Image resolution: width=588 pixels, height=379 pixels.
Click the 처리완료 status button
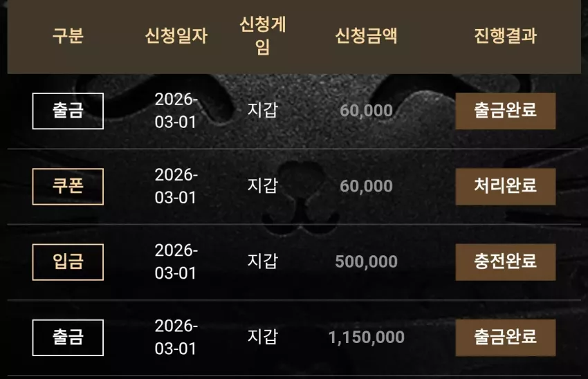(x=505, y=186)
